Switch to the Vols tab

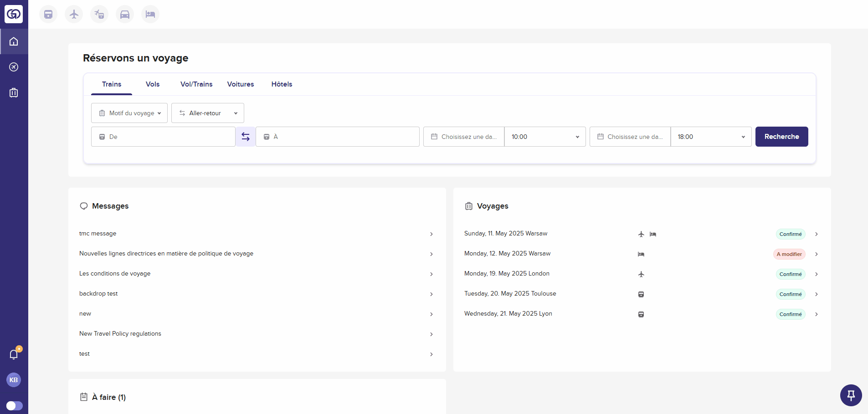coord(153,84)
